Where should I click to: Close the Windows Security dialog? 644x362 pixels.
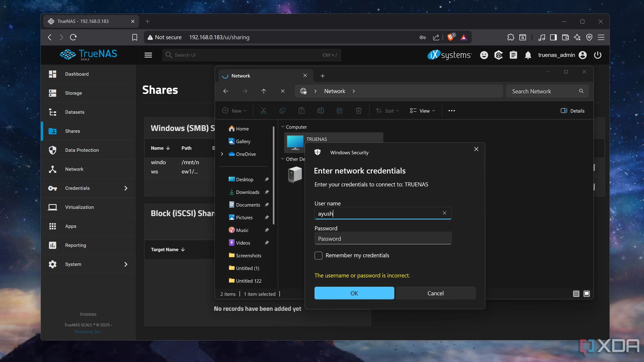tap(476, 149)
